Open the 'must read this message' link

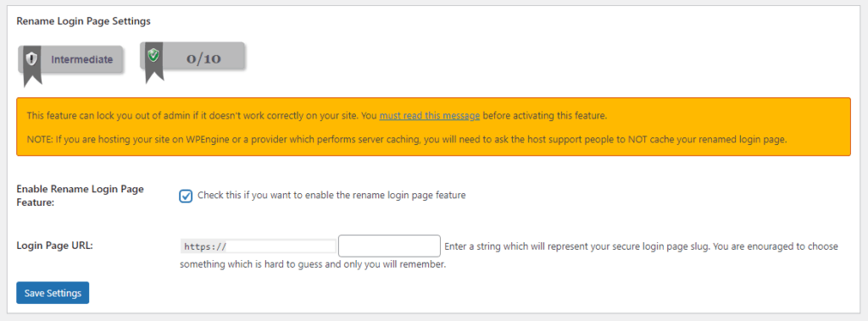point(430,116)
